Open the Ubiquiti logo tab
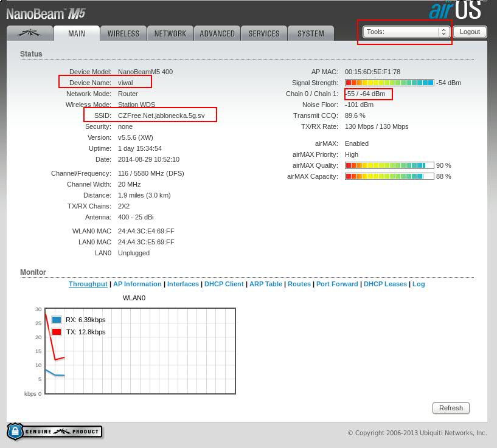The height and width of the screenshot is (448, 497). pyautogui.click(x=29, y=33)
